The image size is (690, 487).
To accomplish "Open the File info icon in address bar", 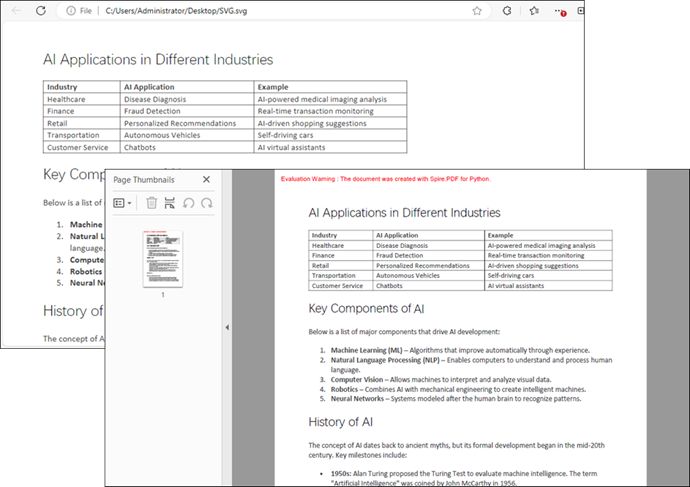I will [71, 11].
